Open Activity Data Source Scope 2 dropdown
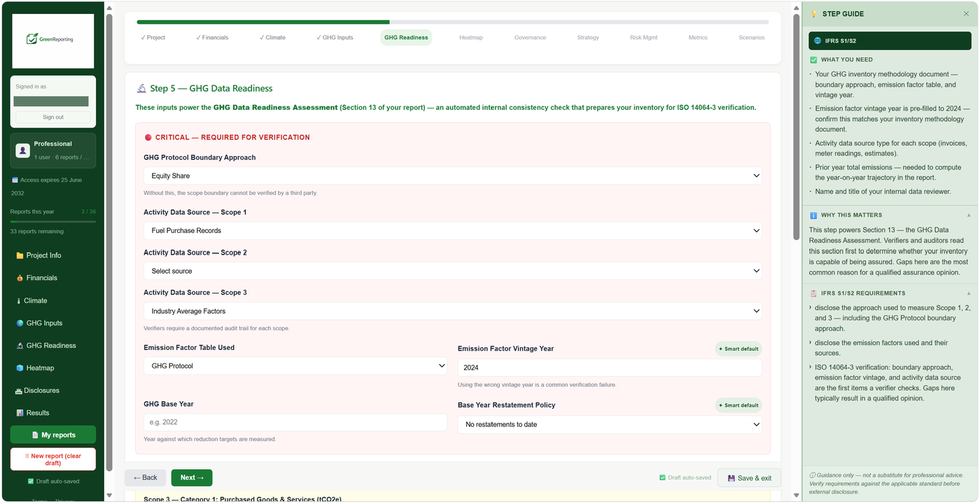The image size is (980, 504). (x=452, y=271)
